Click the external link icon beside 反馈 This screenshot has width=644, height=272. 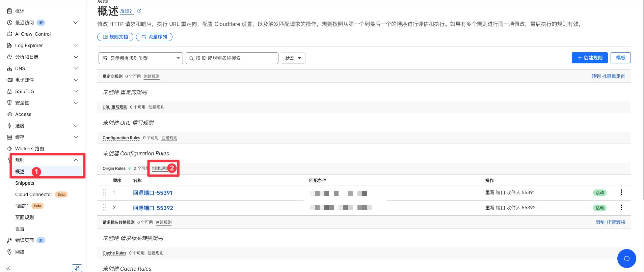[x=139, y=11]
